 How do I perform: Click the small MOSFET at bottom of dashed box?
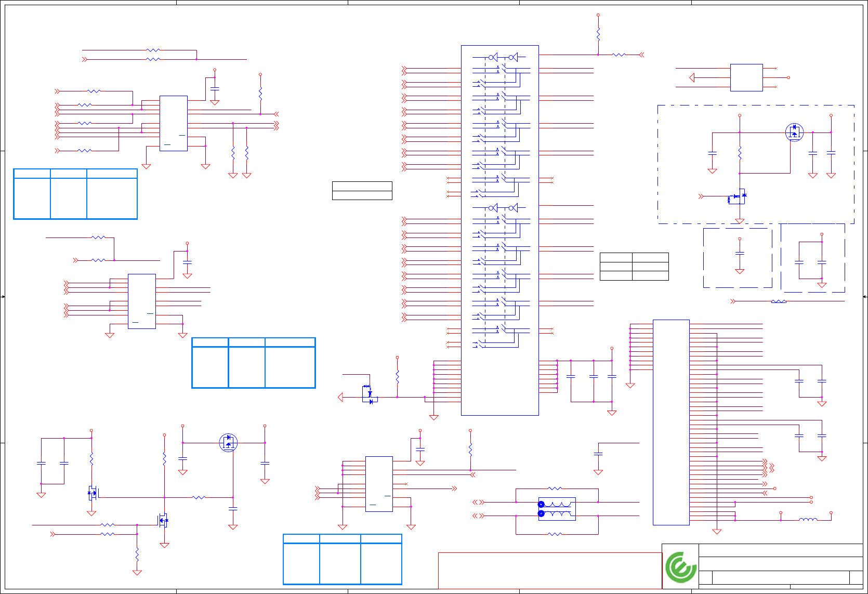[x=738, y=197]
